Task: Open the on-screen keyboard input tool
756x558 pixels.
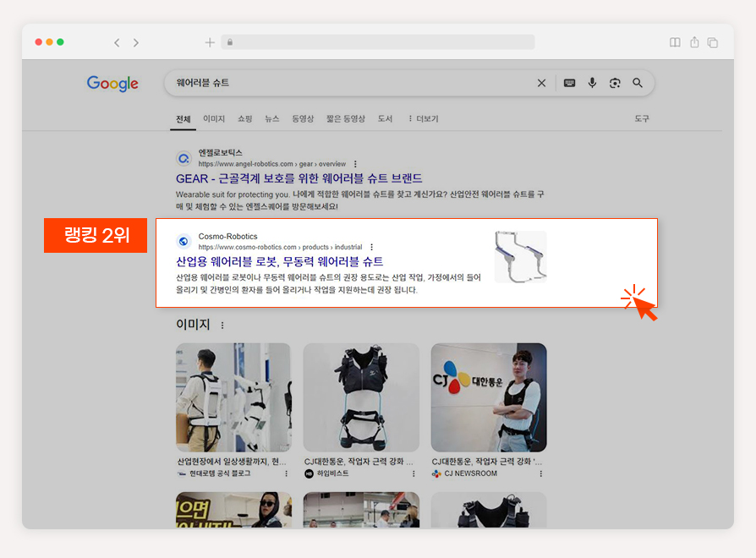Action: tap(569, 83)
